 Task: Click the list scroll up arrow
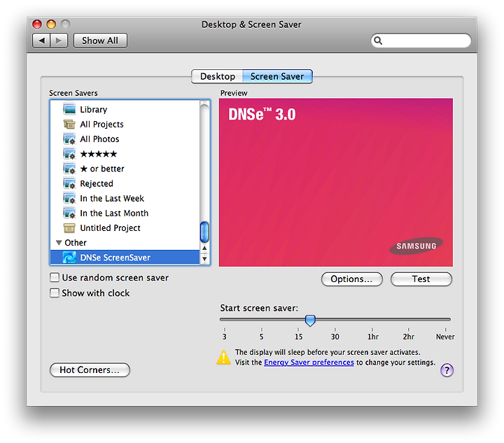[204, 248]
